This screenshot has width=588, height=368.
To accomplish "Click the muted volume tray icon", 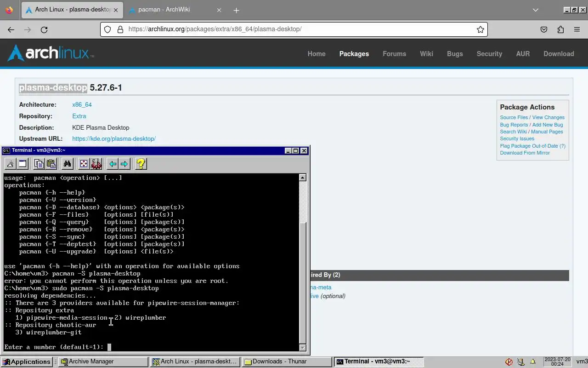I will click(x=509, y=362).
